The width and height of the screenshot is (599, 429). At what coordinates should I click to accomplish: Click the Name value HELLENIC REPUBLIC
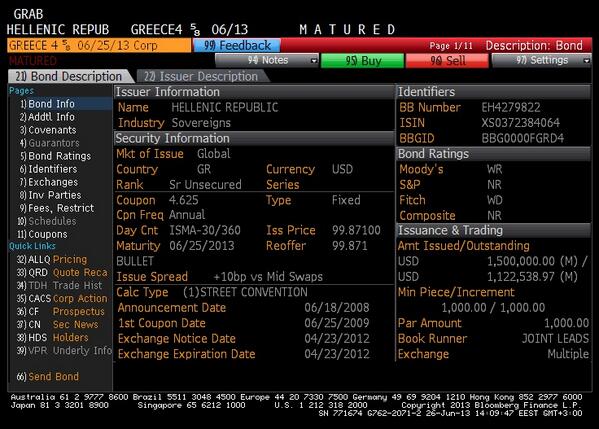point(225,107)
